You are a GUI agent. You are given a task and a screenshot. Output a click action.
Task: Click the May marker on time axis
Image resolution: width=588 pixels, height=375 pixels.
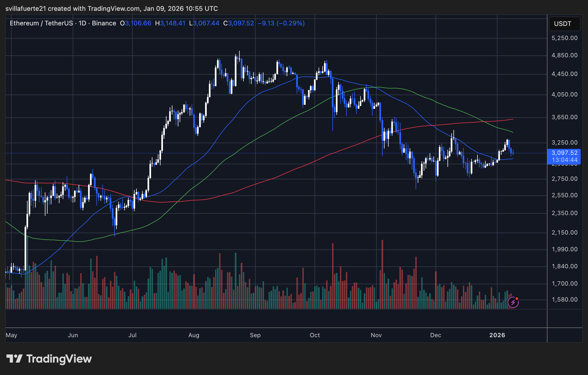point(11,335)
